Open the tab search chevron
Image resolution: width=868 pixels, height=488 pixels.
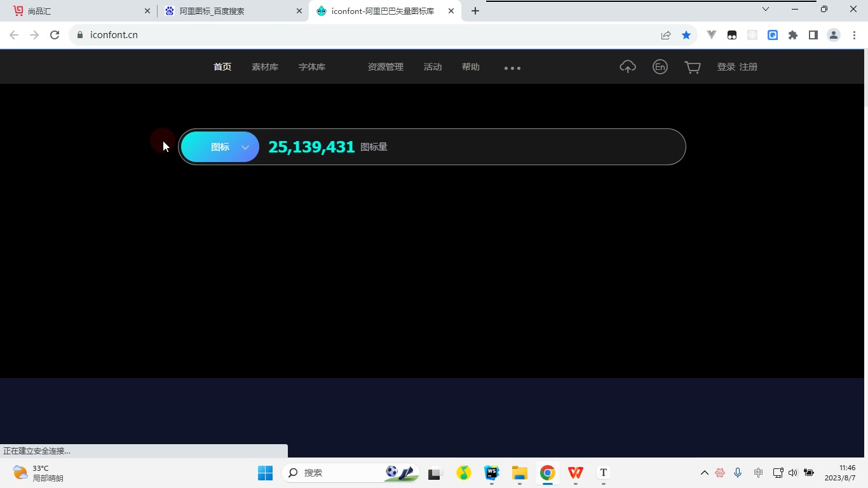[766, 9]
